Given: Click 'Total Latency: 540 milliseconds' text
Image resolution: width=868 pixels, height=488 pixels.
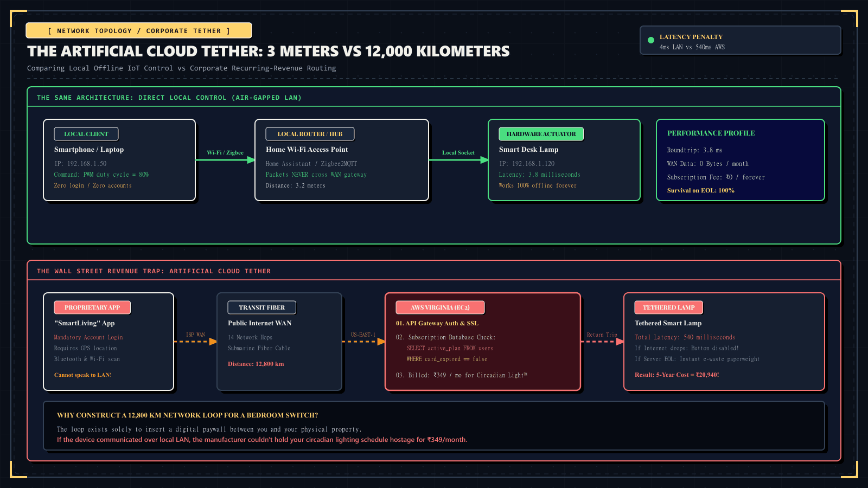Looking at the screenshot, I should [685, 337].
